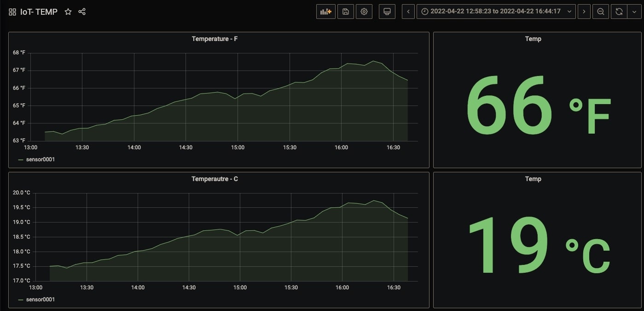Open refresh interval dropdown
Viewport: 644px width, 311px height.
634,12
